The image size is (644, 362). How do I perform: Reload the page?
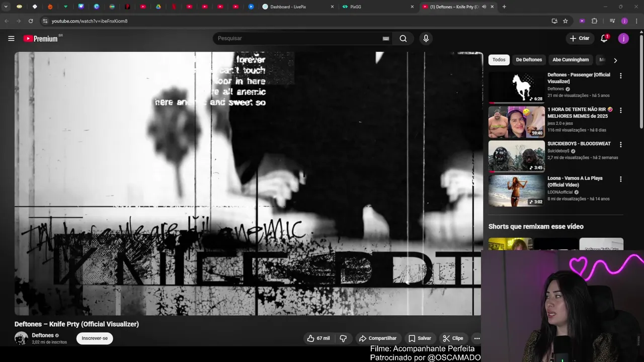tap(31, 21)
